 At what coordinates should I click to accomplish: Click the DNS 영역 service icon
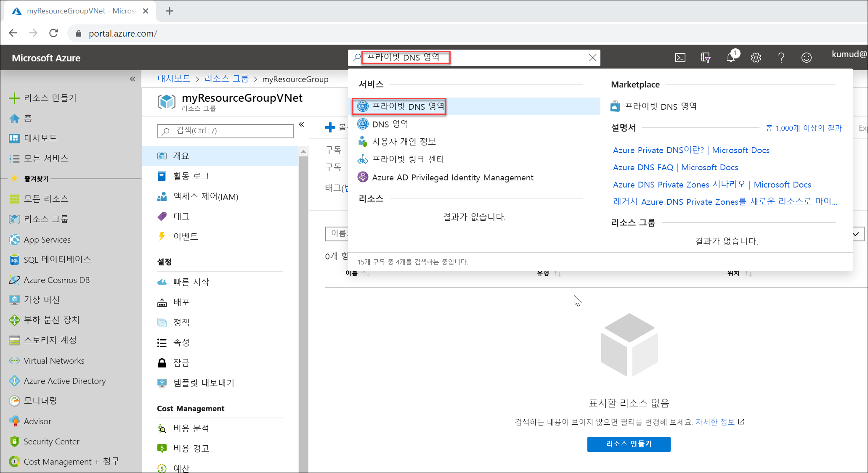pos(363,124)
